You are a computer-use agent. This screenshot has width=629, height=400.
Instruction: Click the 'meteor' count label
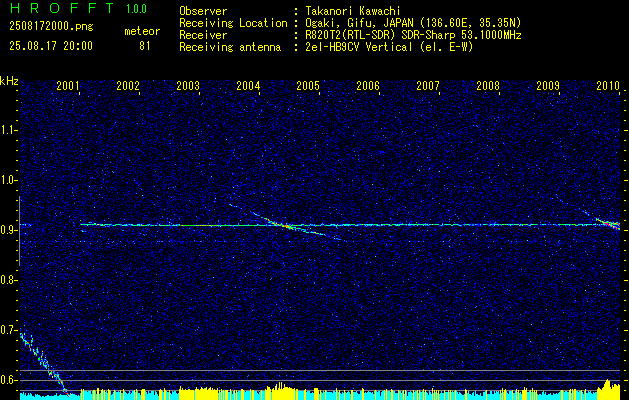(x=142, y=31)
